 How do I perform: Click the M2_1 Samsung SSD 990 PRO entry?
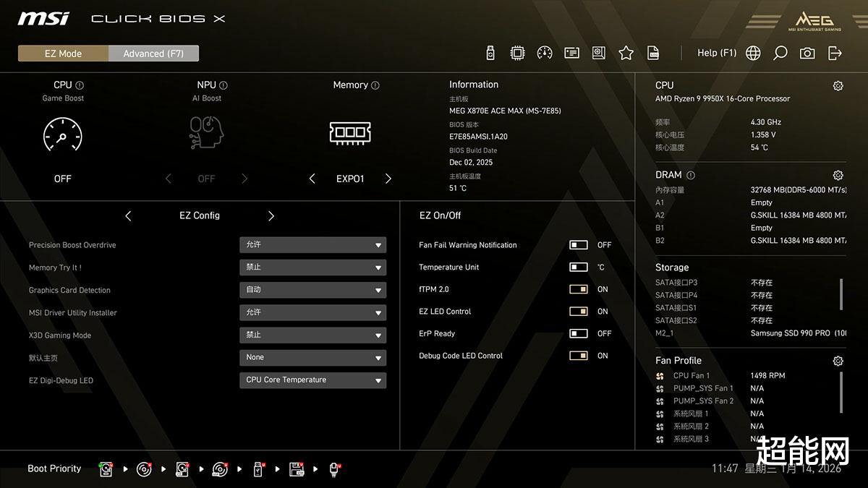point(750,333)
